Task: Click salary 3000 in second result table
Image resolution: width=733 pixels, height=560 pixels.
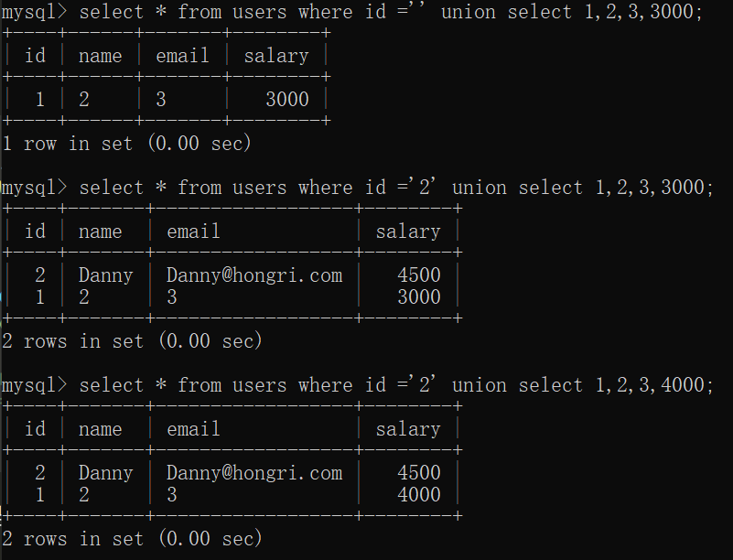Action: point(419,296)
